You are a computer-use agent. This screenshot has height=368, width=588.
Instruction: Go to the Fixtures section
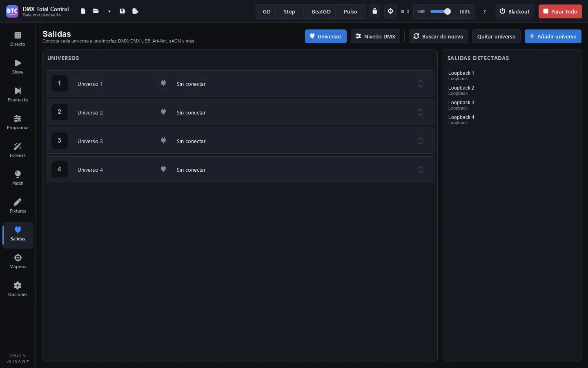point(18,206)
